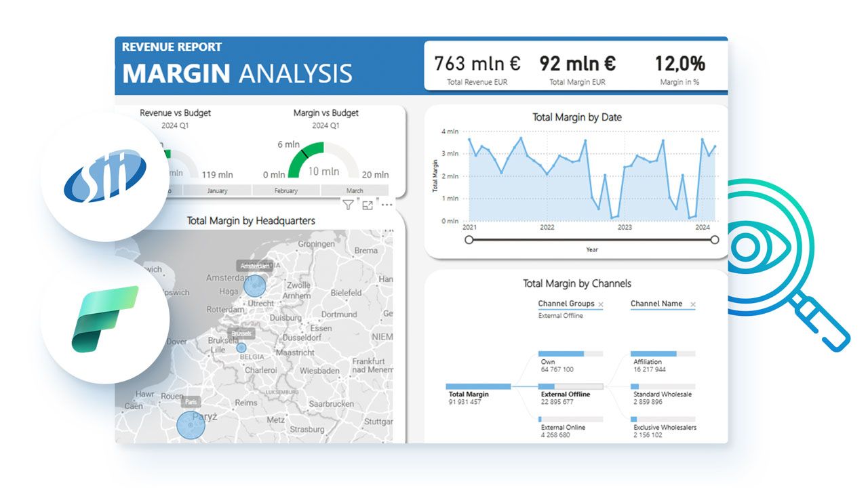The image size is (868, 488).
Task: Click the left handle of the Year slider
Action: pos(469,239)
